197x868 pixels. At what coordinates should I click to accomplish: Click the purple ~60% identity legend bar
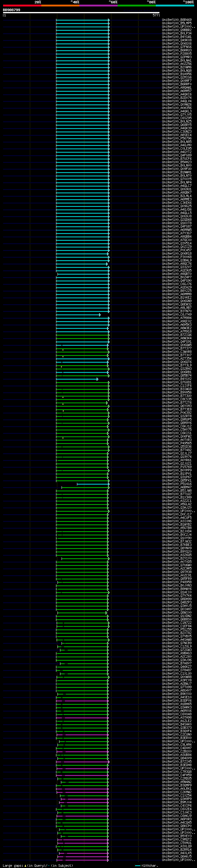(x=99, y=6)
